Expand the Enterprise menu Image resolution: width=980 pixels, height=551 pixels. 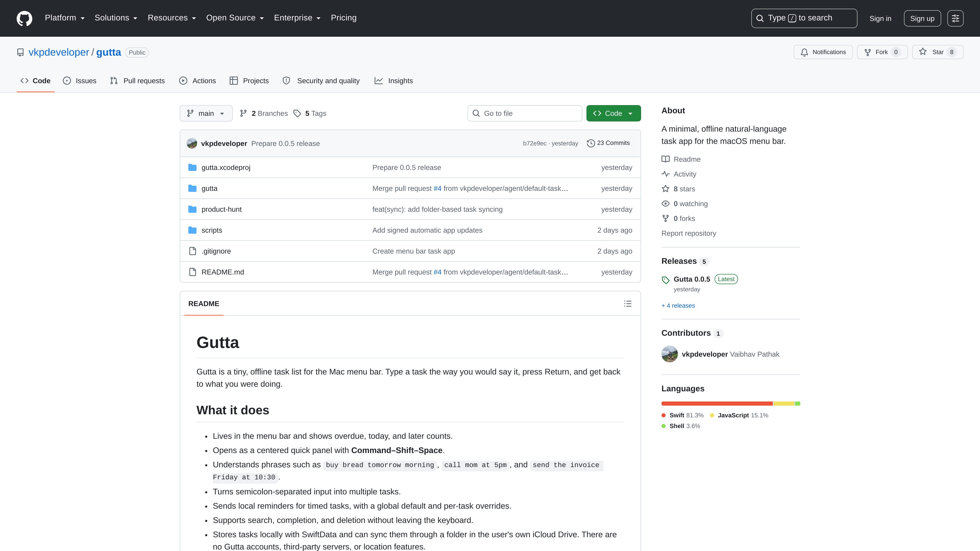298,18
